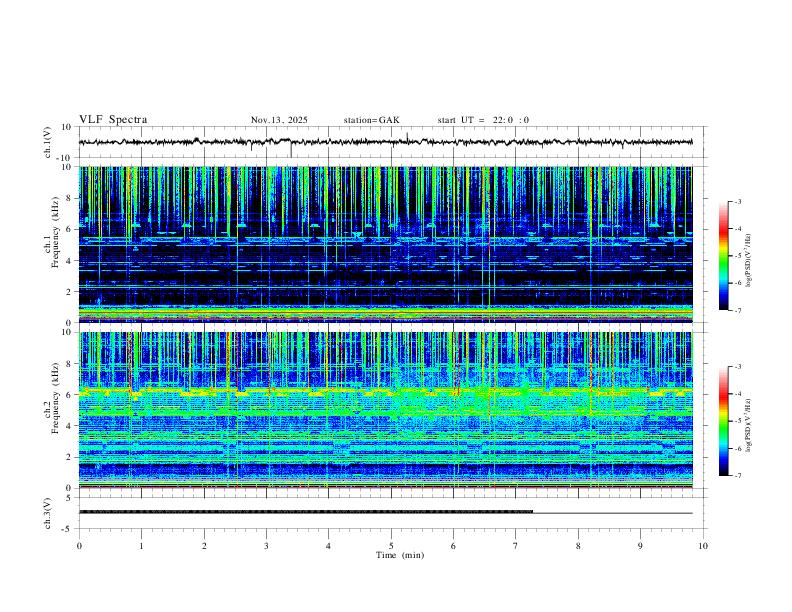Click the 'ch.3(V)' axis label
The width and height of the screenshot is (792, 612).
(47, 513)
